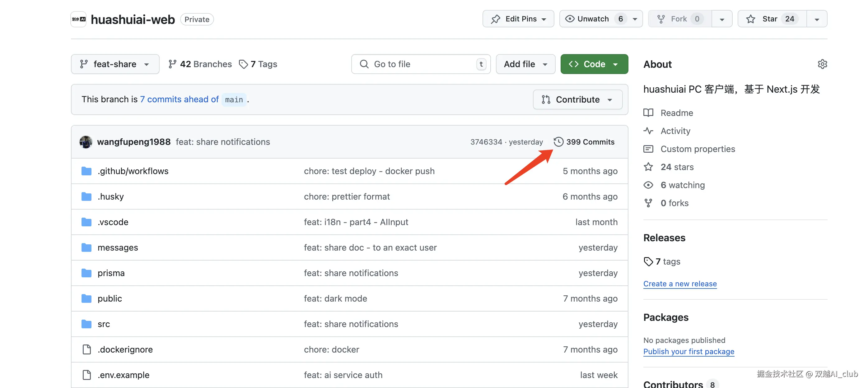Click the branch icon beside 42 Branches
This screenshot has height=388, width=868.
pyautogui.click(x=173, y=64)
